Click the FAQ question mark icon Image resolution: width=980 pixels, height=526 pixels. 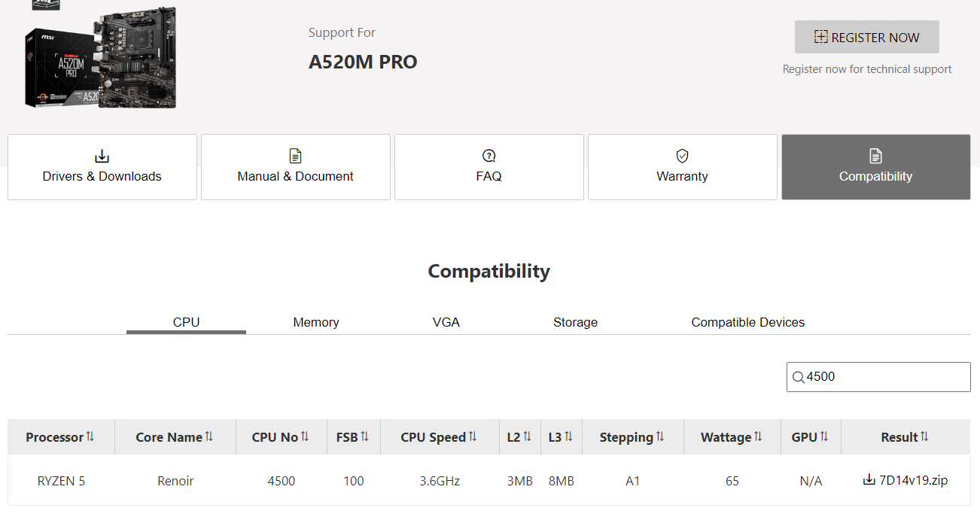tap(488, 157)
